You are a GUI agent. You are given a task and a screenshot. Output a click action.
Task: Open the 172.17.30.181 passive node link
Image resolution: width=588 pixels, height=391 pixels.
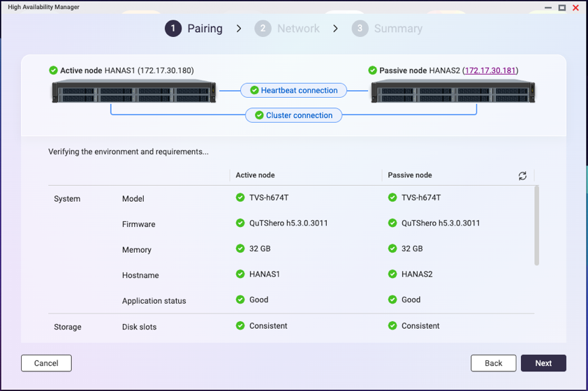coord(490,71)
